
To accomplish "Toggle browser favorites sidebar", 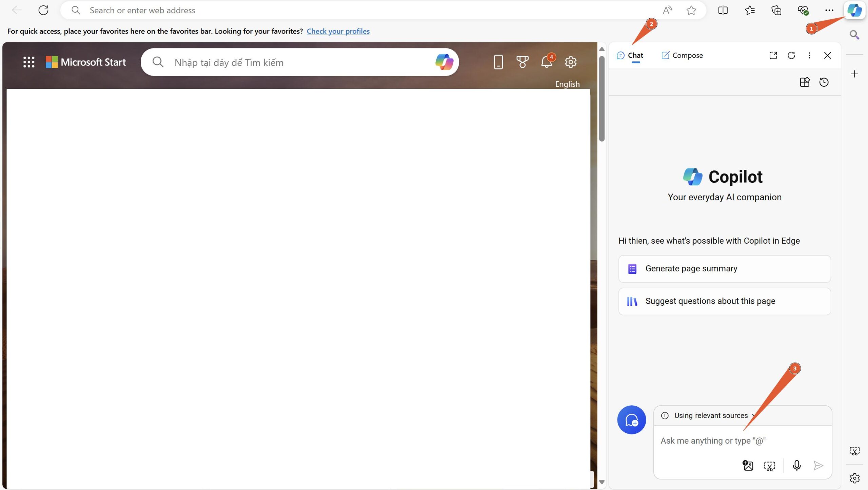I will click(749, 10).
